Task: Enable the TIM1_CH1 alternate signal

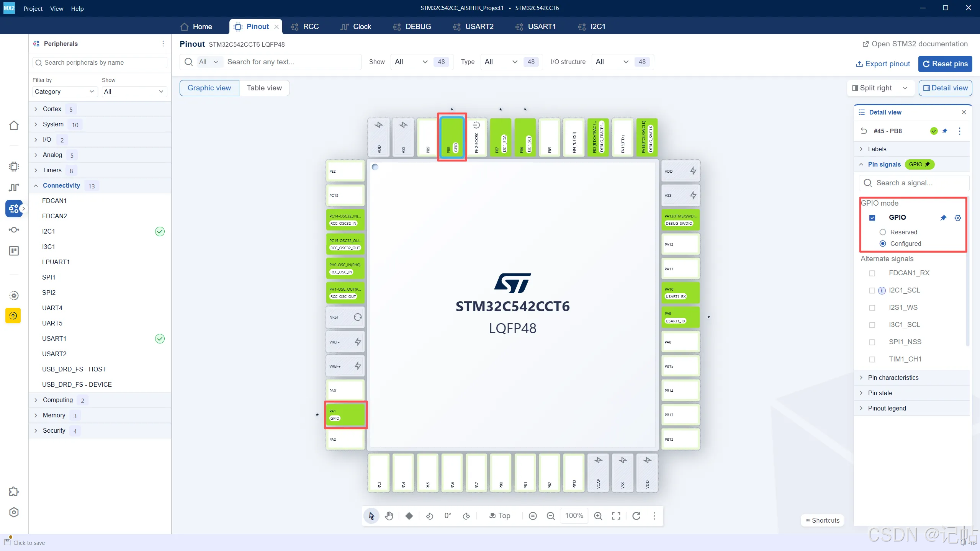Action: [x=872, y=359]
